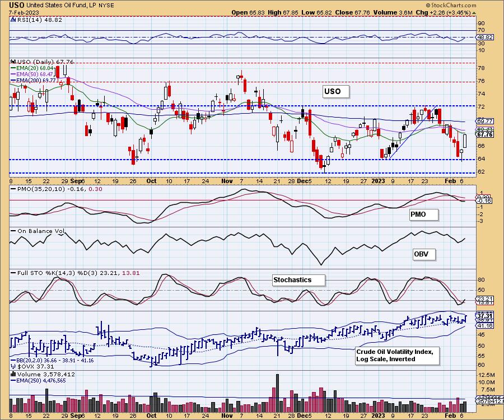Click the -0.16 PMO value tag
This screenshot has height=420, width=504.
484,200
